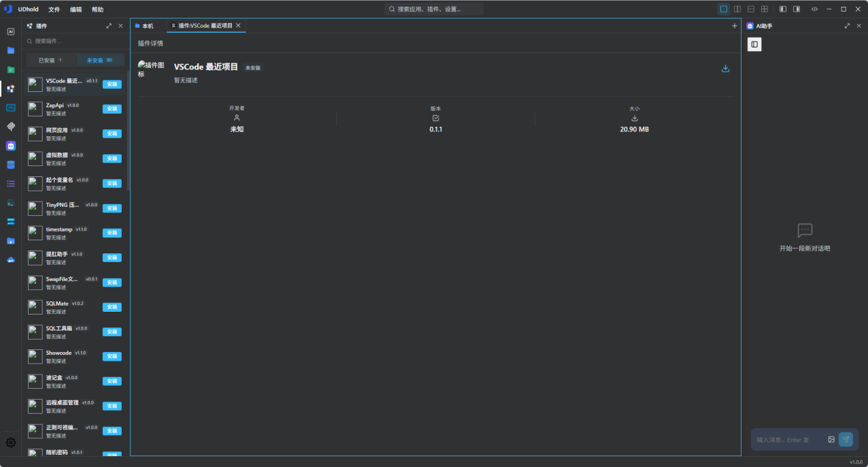Click the 20.90 MB size value
This screenshot has height=467, width=868.
point(635,129)
